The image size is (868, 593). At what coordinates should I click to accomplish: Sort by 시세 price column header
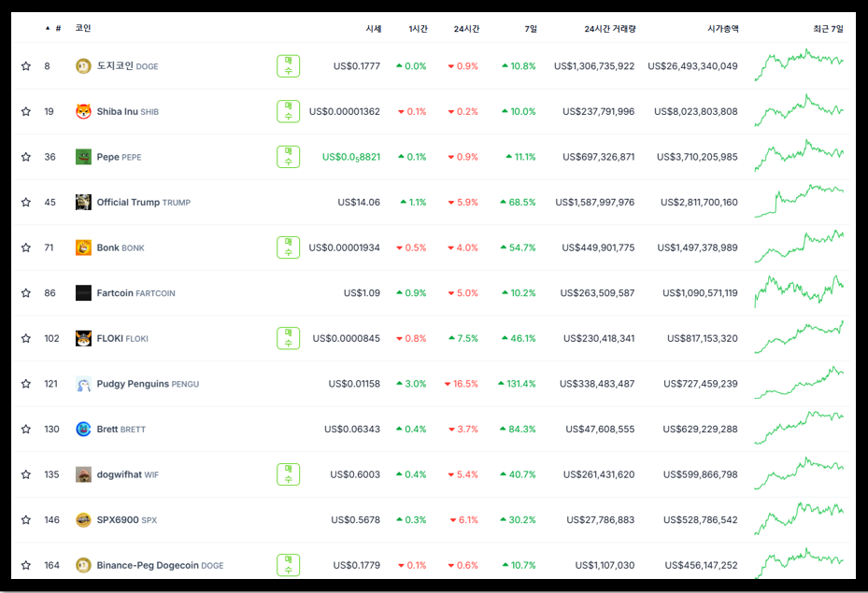pyautogui.click(x=374, y=29)
